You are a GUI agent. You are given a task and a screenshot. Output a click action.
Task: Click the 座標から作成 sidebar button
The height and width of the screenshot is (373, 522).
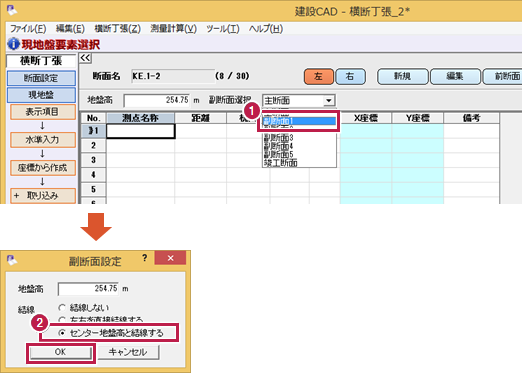43,168
